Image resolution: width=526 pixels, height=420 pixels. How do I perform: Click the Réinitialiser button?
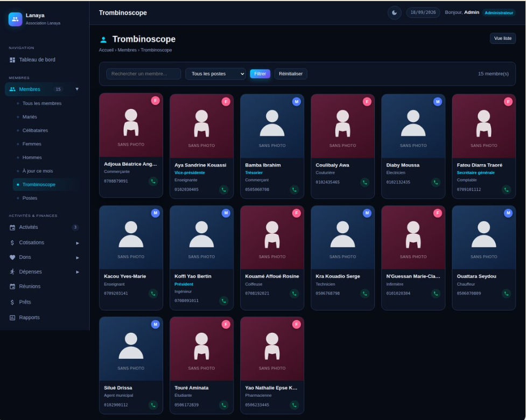[x=291, y=74]
